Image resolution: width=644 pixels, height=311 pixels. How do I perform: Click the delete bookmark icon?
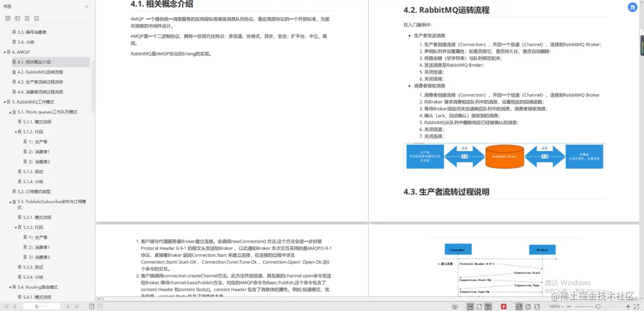coord(36,18)
